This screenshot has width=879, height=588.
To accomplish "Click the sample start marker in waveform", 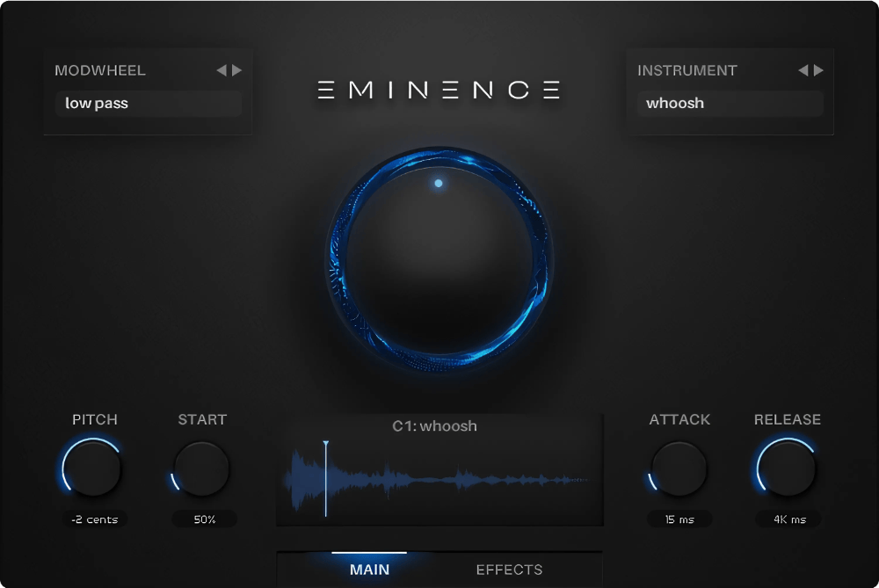I will [x=326, y=478].
